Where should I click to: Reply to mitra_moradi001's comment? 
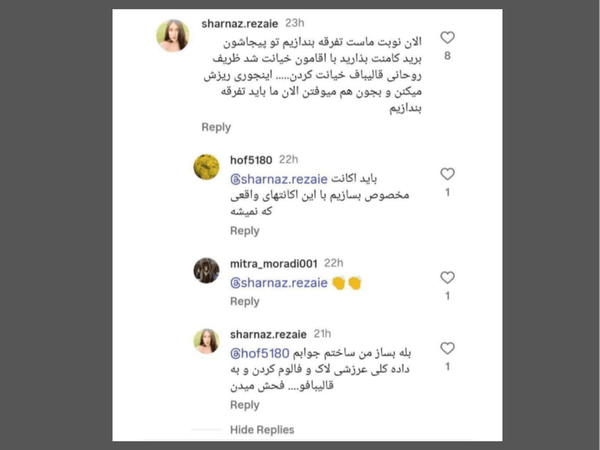pos(245,301)
